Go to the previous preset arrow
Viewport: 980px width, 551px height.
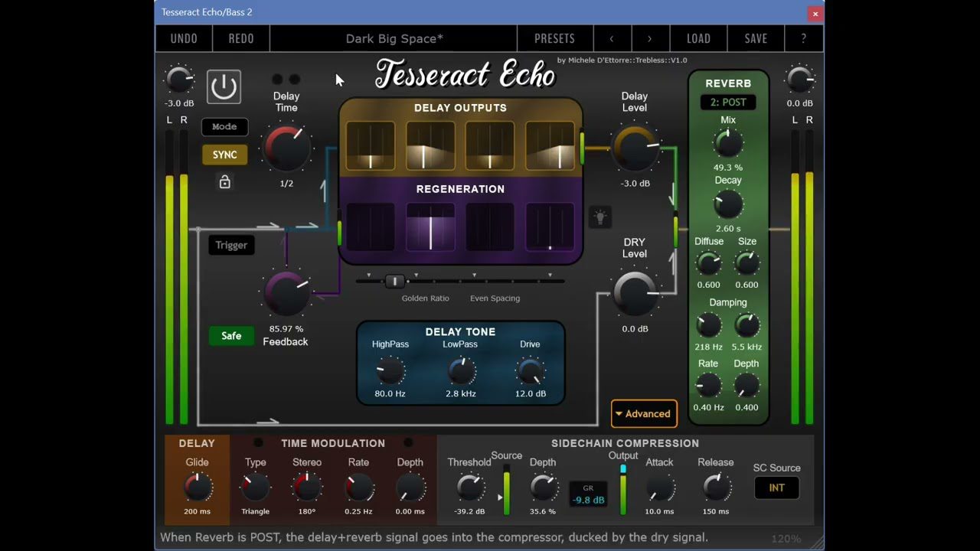tap(612, 38)
